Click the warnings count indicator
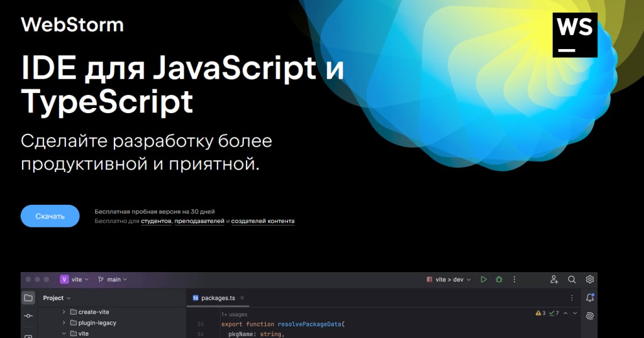 [540, 313]
